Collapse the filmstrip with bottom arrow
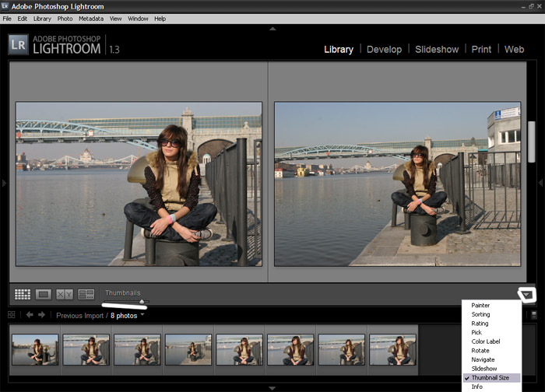545x392 pixels. [272, 387]
